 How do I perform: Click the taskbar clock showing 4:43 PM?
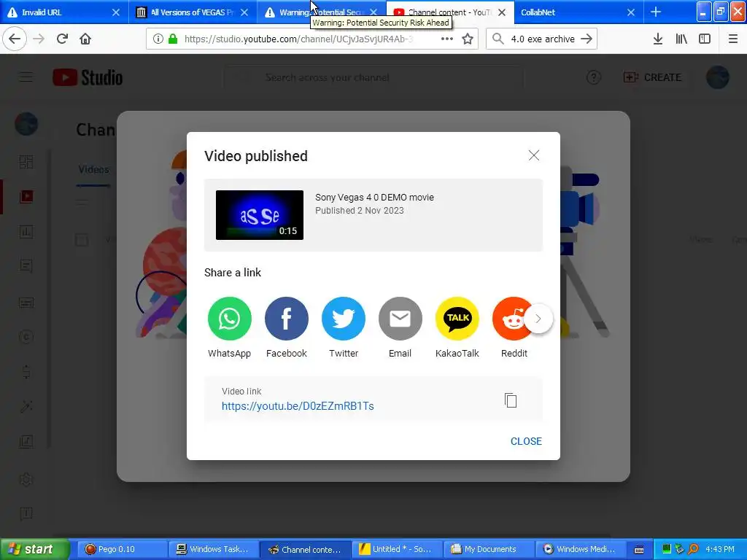720,549
